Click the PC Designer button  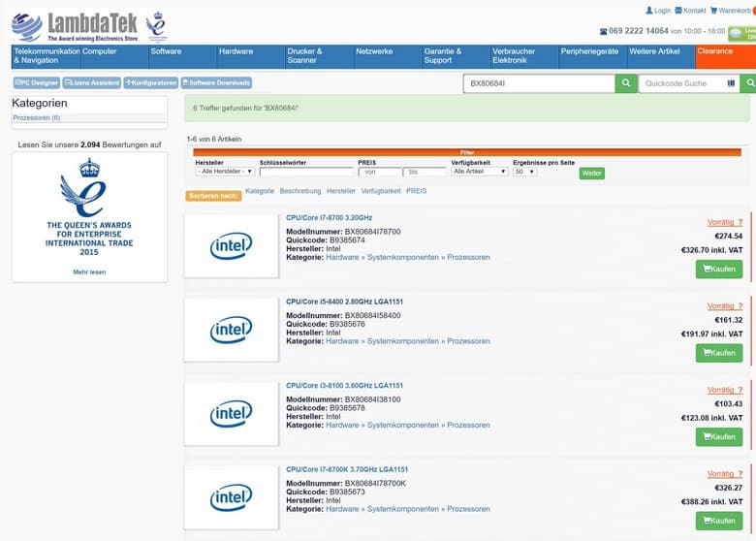point(37,83)
